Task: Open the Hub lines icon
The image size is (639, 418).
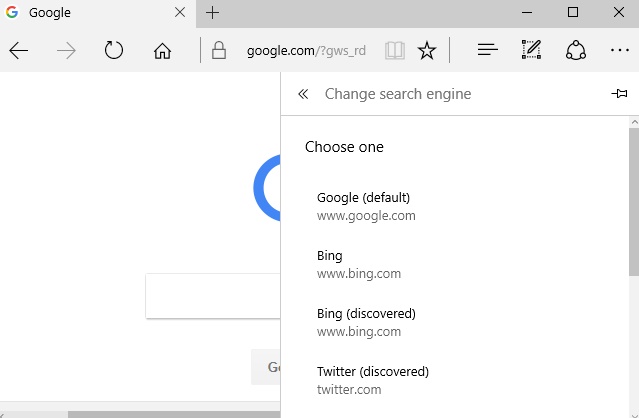Action: coord(487,50)
